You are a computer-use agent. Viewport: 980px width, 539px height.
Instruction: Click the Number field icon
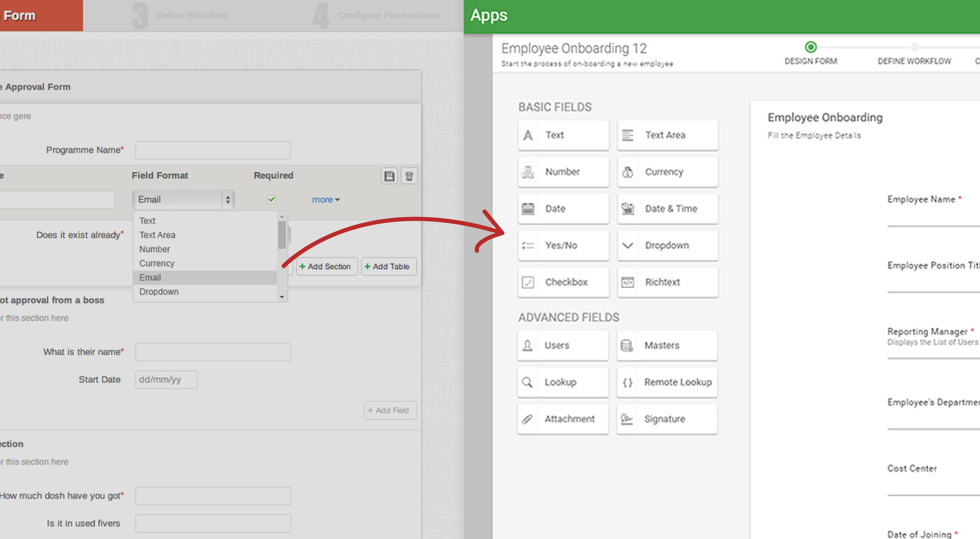pos(528,172)
